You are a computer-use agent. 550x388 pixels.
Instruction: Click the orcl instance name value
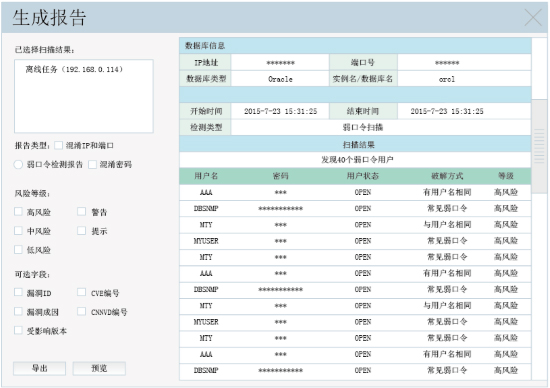click(447, 79)
